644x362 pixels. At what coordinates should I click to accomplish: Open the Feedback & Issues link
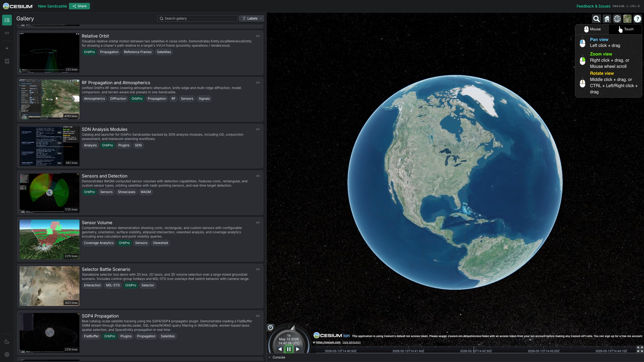(x=593, y=6)
